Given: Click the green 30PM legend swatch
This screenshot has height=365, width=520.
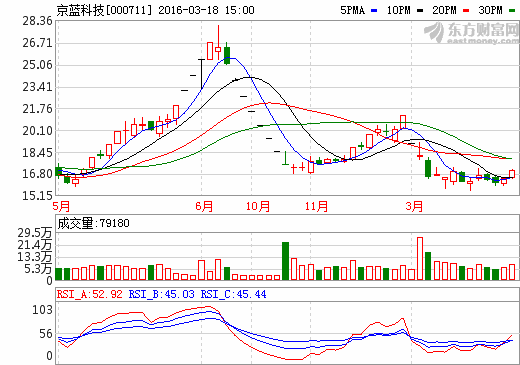Looking at the screenshot, I should coord(512,11).
